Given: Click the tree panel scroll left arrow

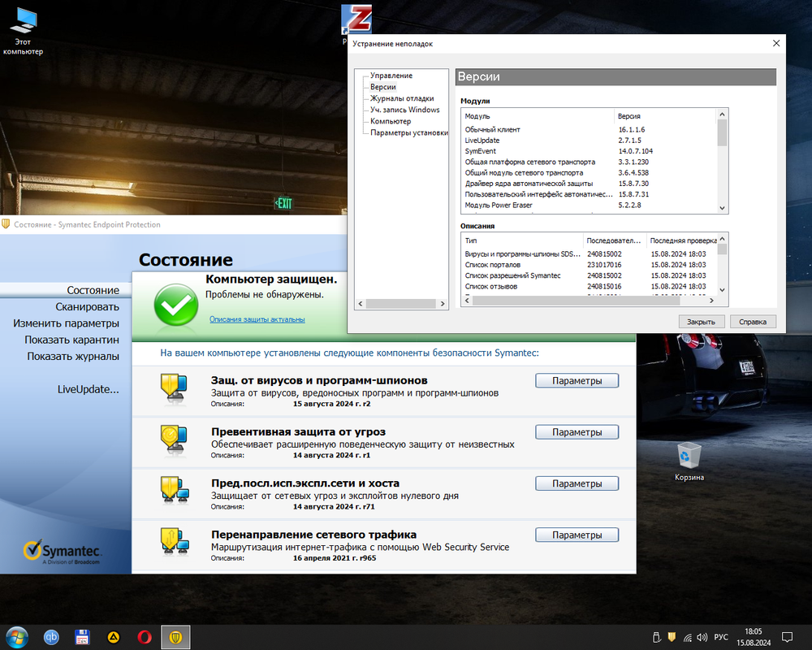Looking at the screenshot, I should coord(361,304).
